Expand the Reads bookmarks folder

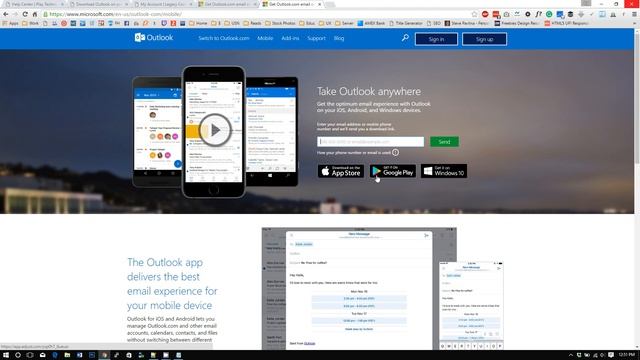[252, 23]
